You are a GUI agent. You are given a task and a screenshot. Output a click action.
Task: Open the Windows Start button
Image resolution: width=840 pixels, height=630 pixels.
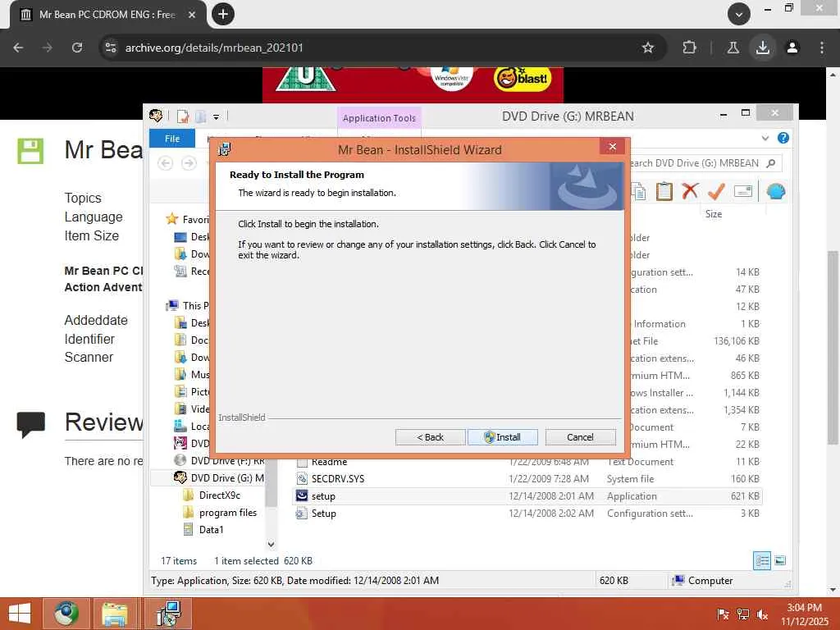[x=20, y=614]
